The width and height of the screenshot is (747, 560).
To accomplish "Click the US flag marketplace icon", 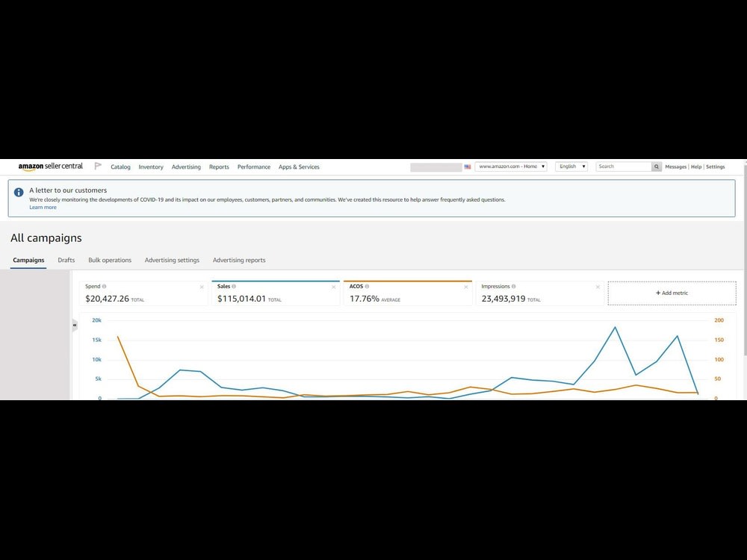I will pos(468,167).
